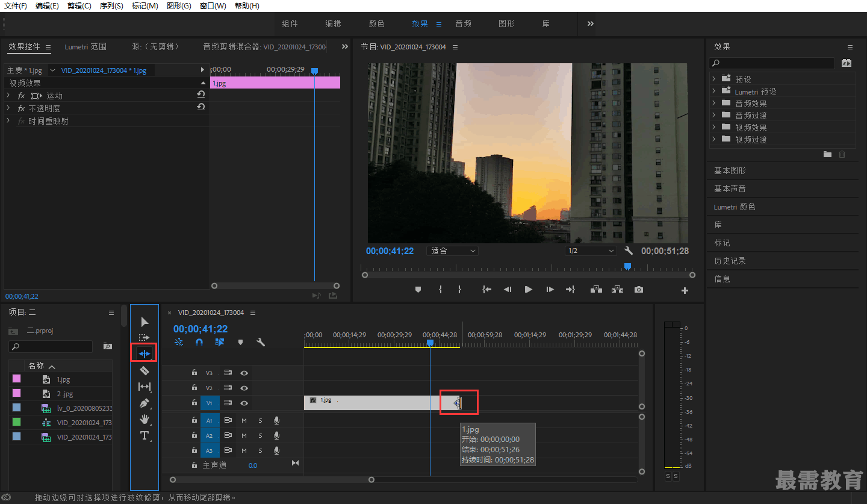Expand Lumetri Presets folder

click(x=713, y=91)
